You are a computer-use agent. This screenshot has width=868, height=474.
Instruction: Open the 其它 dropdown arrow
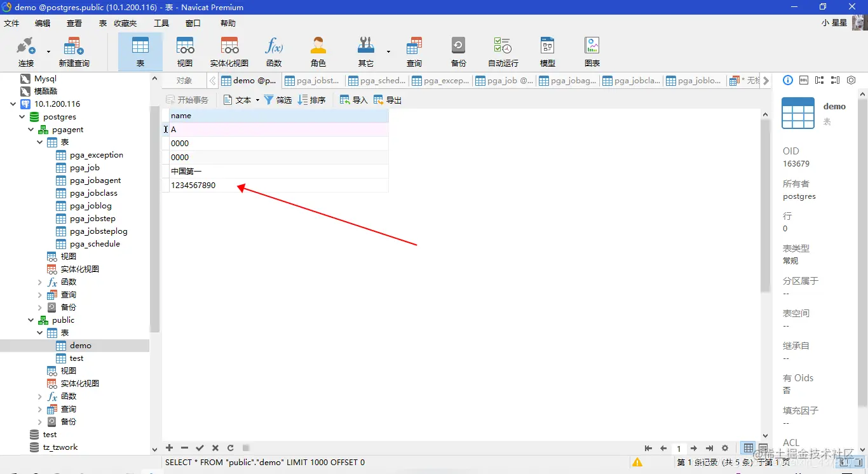[x=388, y=52]
